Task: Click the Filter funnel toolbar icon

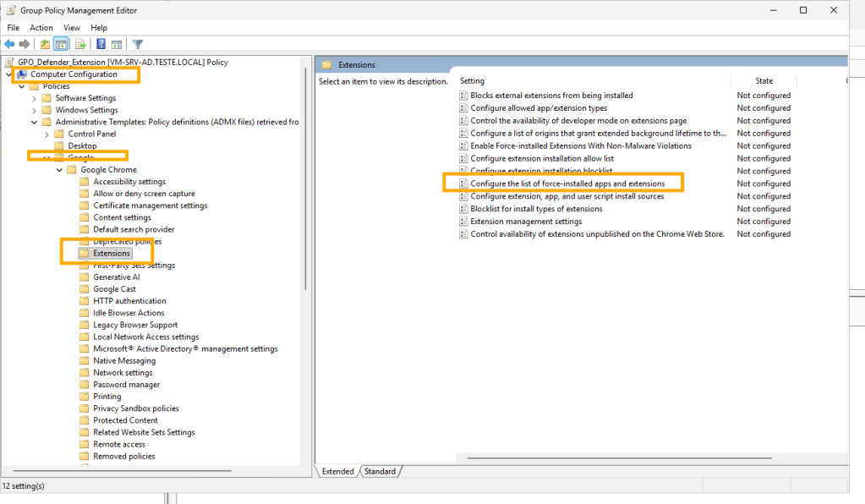Action: pos(138,44)
